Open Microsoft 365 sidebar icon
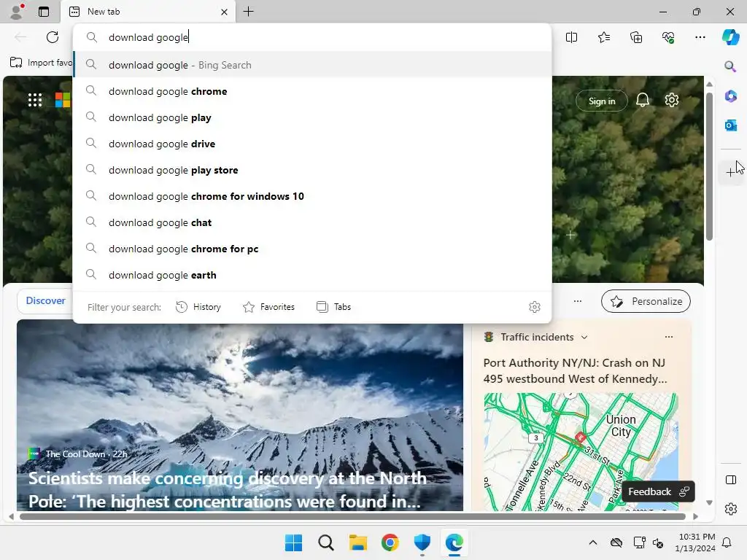This screenshot has height=560, width=747. 730,96
